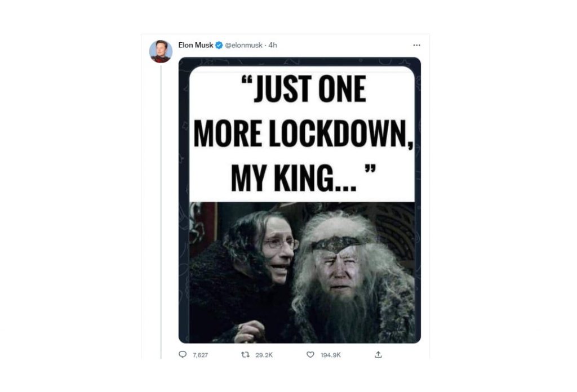
Task: Click the Elon Musk display name
Action: [x=196, y=45]
